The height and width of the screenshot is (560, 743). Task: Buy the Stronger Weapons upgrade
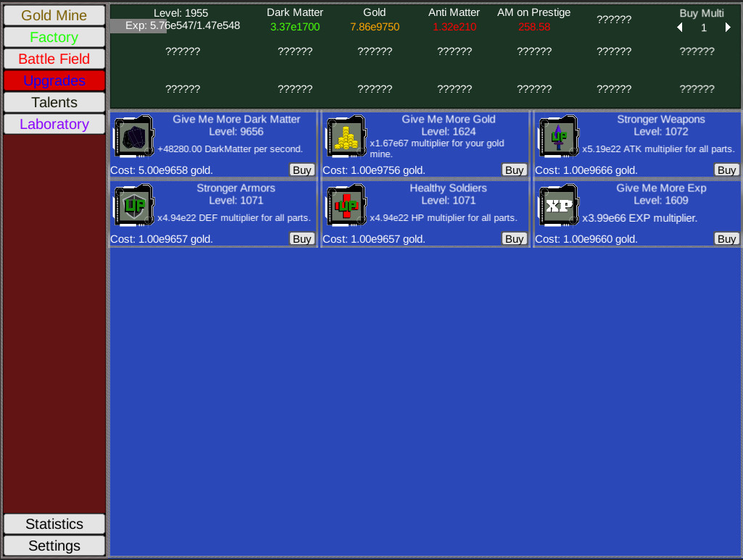tap(726, 170)
